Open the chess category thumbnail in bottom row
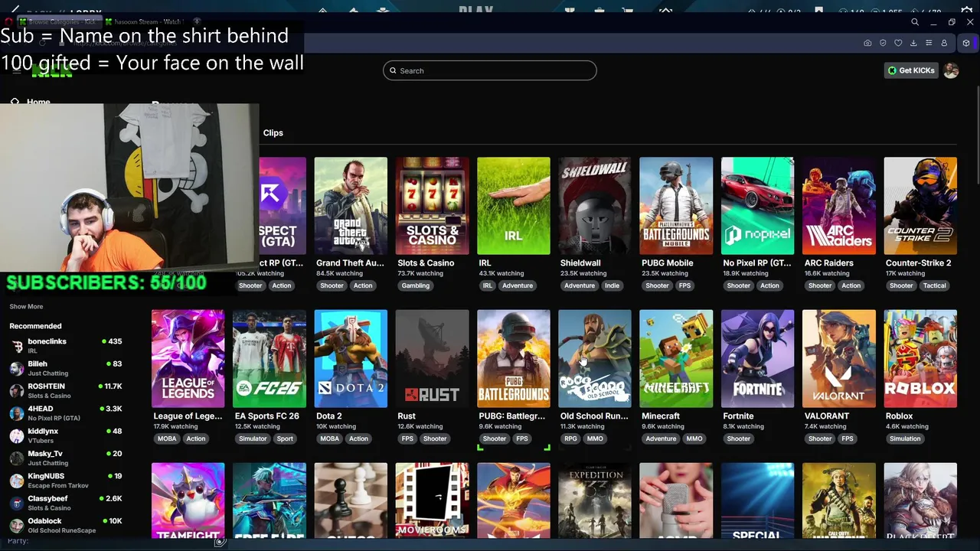 pyautogui.click(x=351, y=500)
